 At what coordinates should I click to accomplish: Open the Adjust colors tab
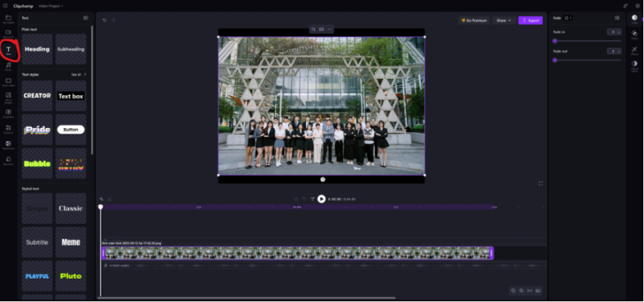coord(634,66)
